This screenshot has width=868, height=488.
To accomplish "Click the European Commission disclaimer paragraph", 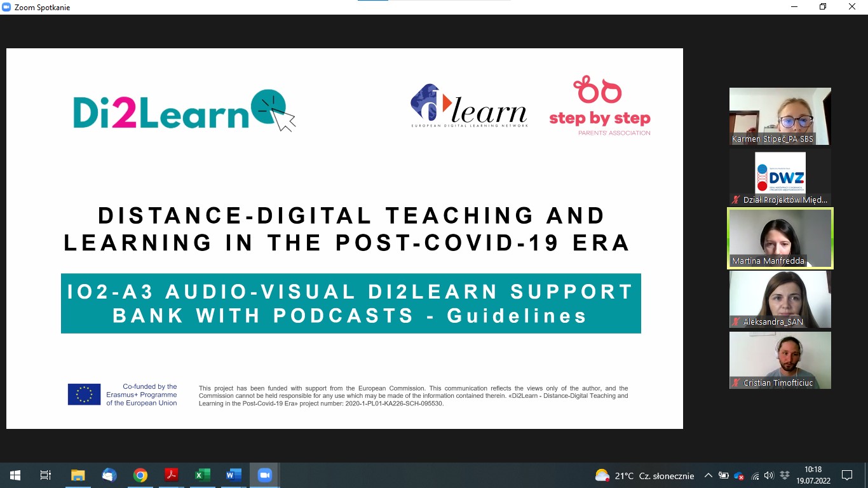I will click(413, 395).
